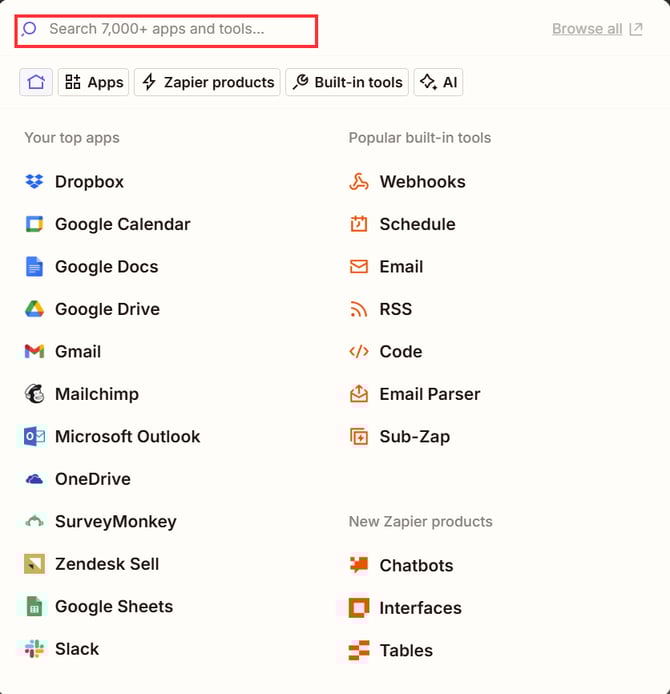Select the Schedule built-in tool
The height and width of the screenshot is (694, 670).
pyautogui.click(x=417, y=224)
